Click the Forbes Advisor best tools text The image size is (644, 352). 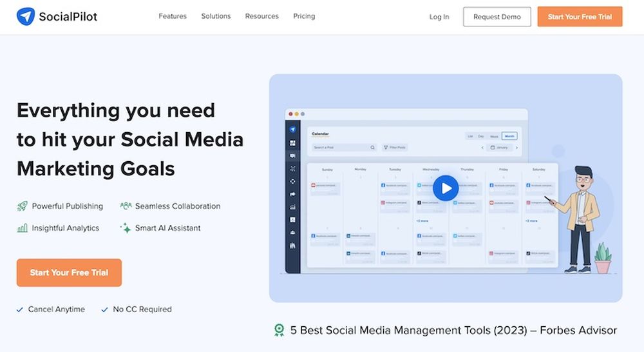coord(453,330)
